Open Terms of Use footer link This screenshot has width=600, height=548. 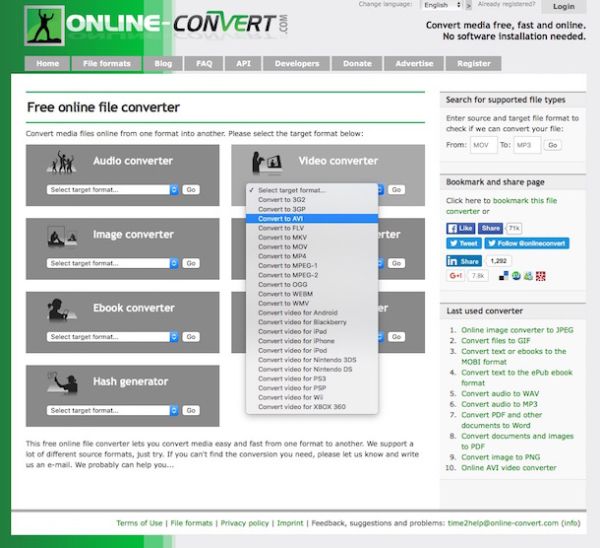pyautogui.click(x=139, y=523)
